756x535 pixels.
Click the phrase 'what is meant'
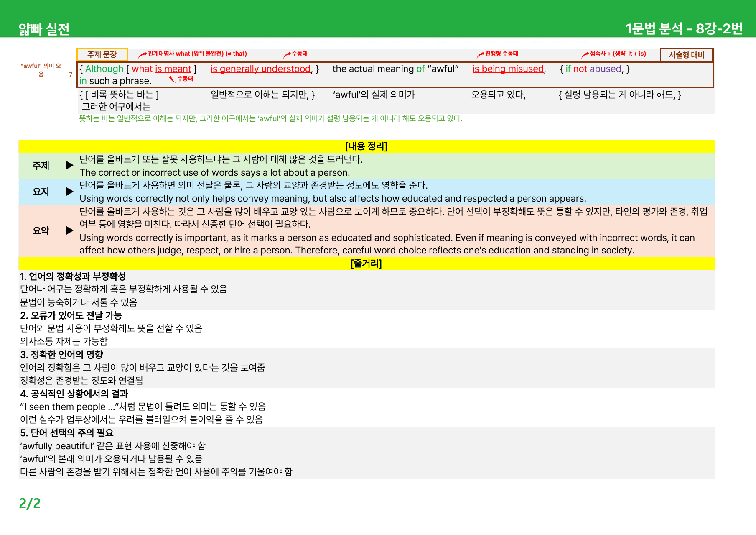pos(161,69)
